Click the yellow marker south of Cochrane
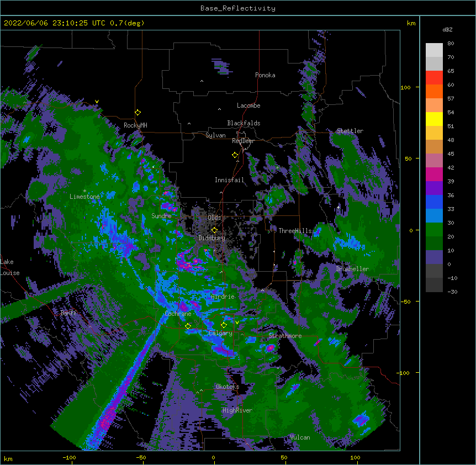 click(x=188, y=326)
